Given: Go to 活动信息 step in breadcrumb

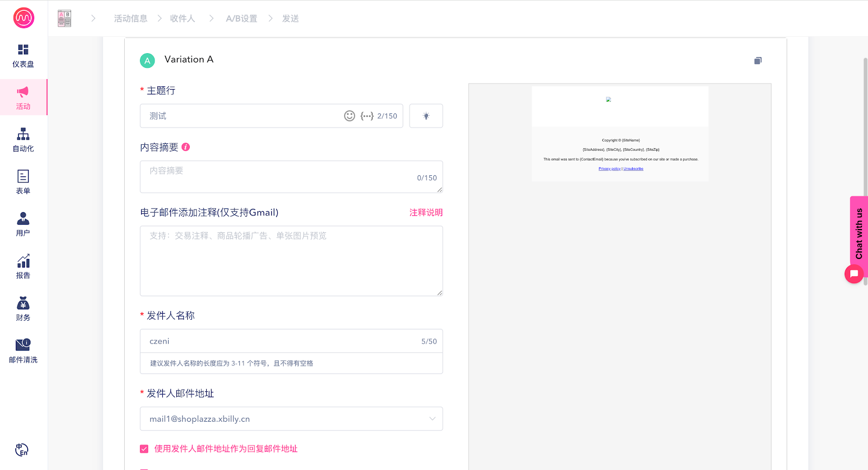Looking at the screenshot, I should click(131, 18).
